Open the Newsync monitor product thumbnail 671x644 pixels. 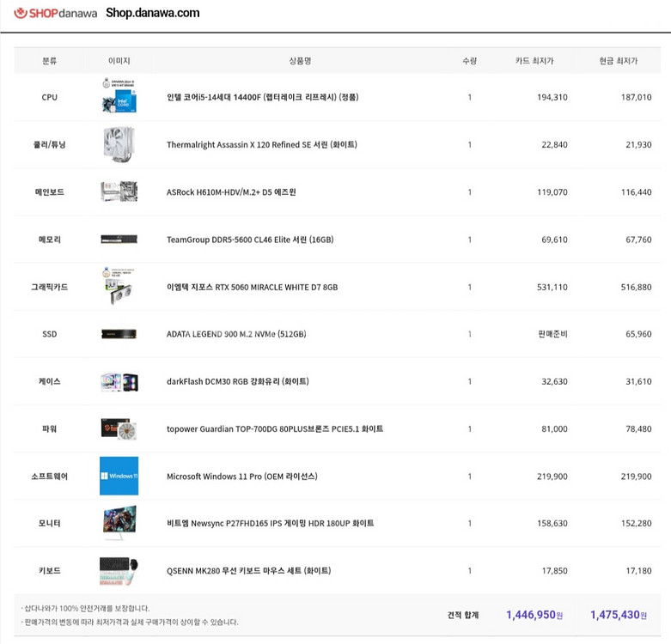[119, 523]
